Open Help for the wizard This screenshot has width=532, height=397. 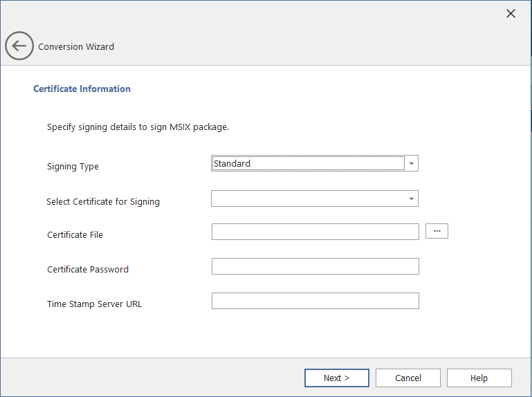[x=479, y=378]
